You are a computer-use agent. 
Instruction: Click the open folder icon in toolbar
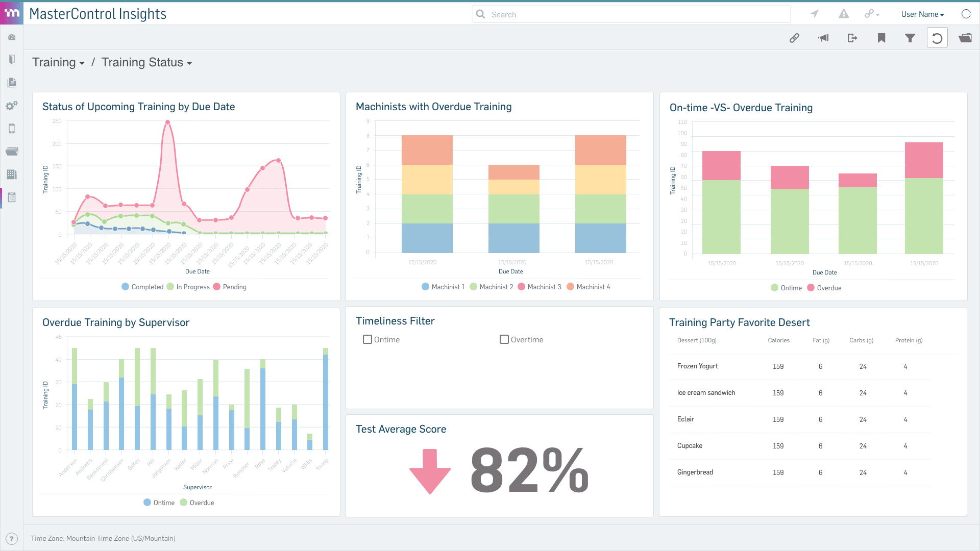click(965, 38)
